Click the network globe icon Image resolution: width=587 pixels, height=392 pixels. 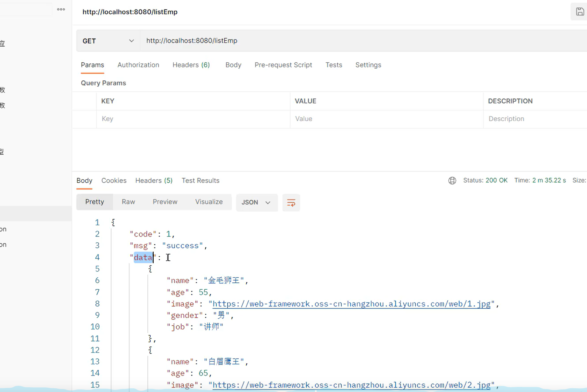click(x=452, y=180)
